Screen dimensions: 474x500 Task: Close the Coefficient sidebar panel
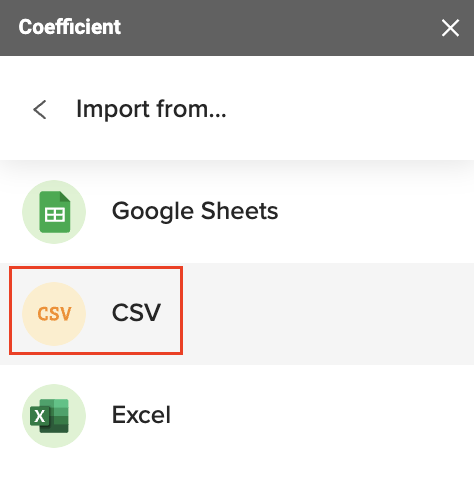point(450,28)
